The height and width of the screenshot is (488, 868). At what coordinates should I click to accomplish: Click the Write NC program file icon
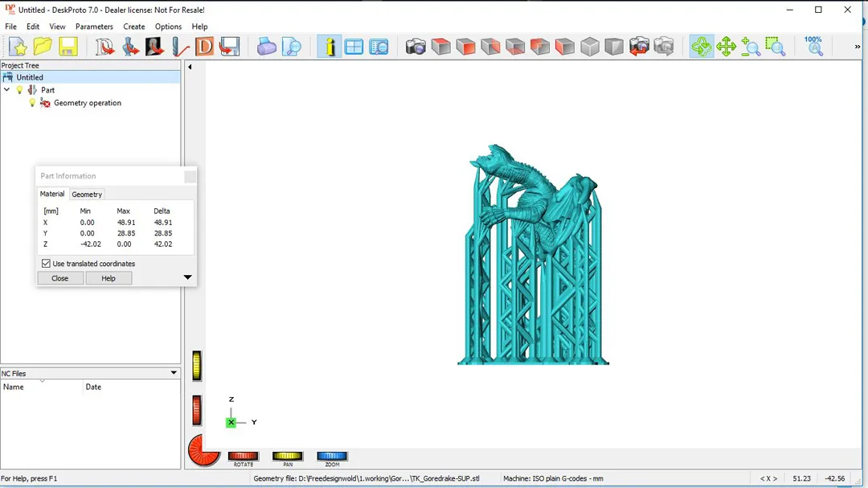(x=229, y=47)
